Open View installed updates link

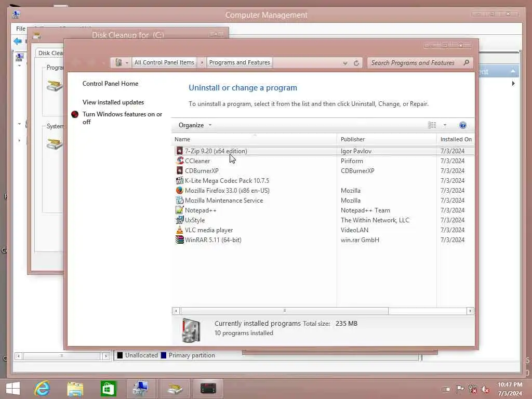pos(113,102)
